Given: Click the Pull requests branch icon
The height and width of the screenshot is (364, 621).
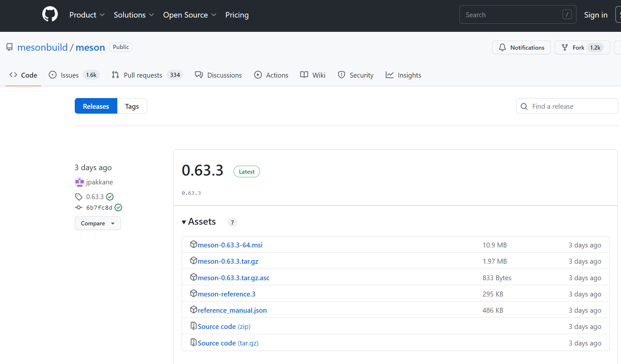Looking at the screenshot, I should pos(115,75).
